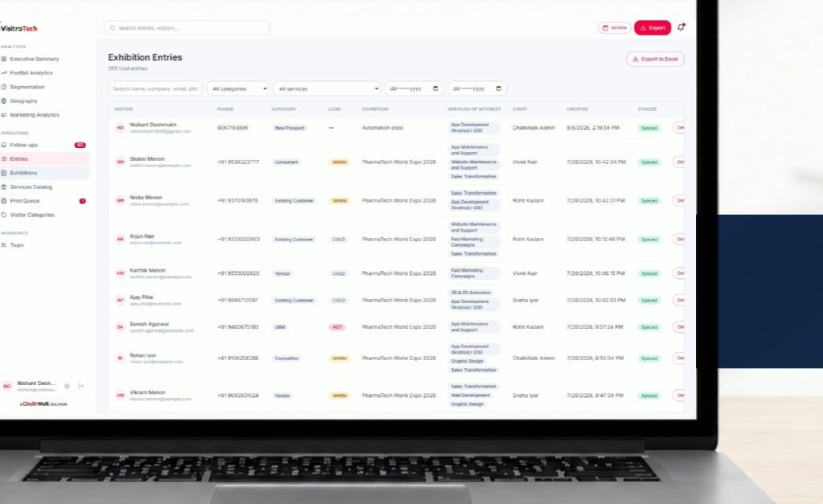
Task: Click the KM avatar for Karthik Menon
Action: click(x=121, y=273)
